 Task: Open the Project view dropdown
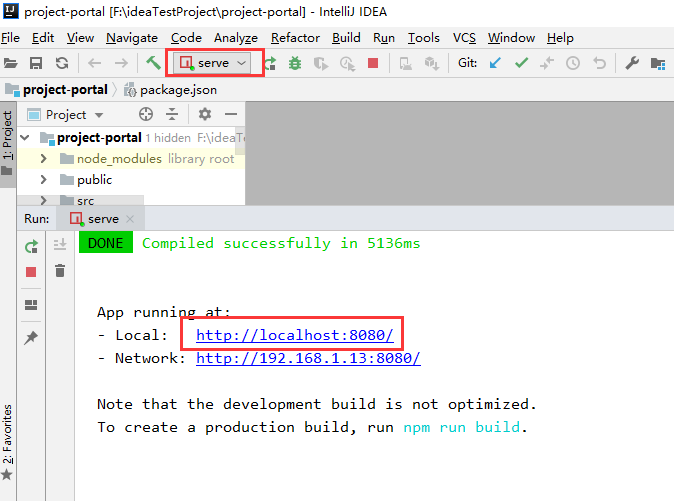[66, 115]
